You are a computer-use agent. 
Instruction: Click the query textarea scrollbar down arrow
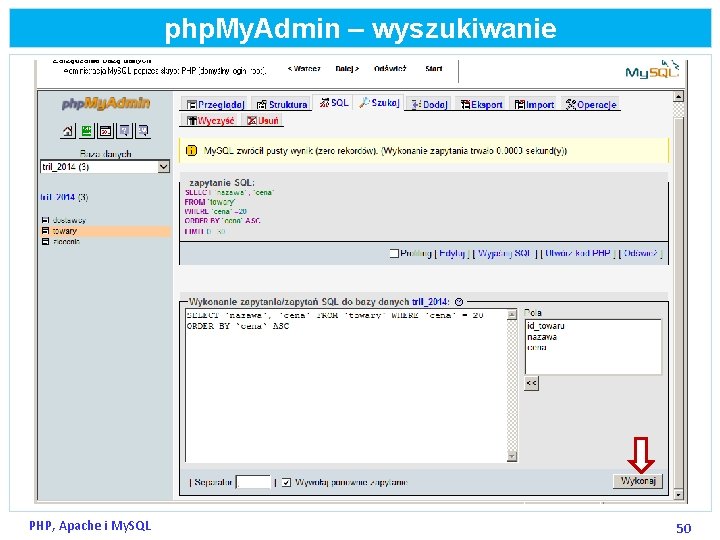point(512,456)
